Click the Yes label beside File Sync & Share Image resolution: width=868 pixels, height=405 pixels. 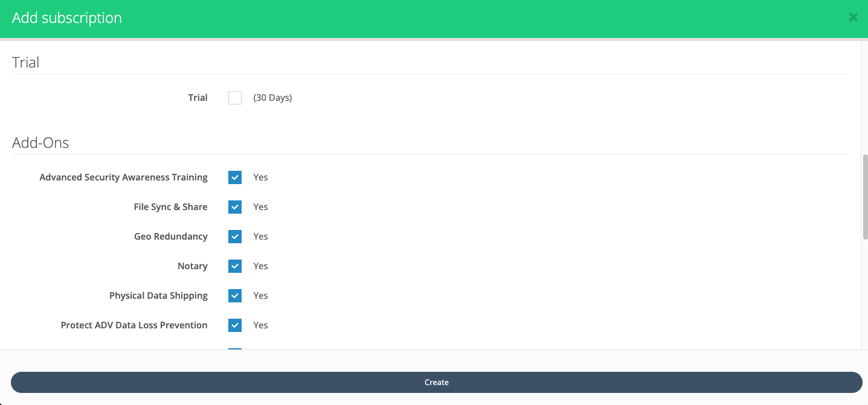(260, 206)
